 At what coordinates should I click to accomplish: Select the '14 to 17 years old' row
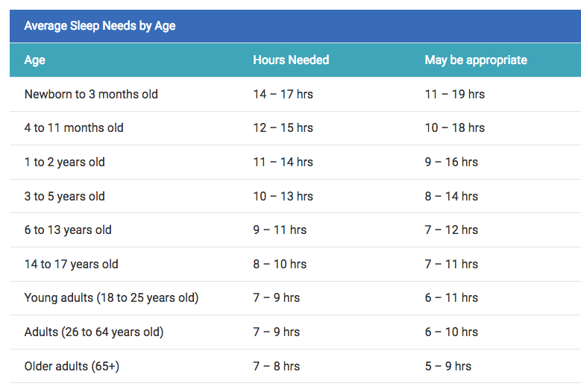click(72, 265)
